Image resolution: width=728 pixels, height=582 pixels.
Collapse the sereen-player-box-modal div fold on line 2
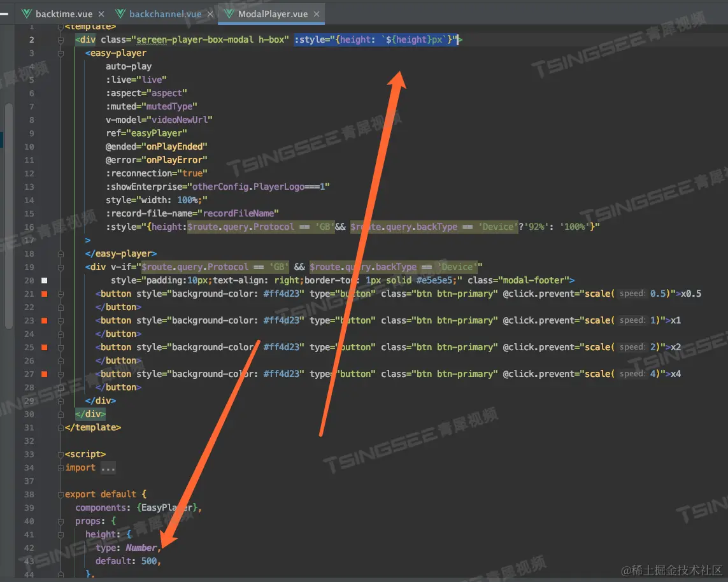coord(61,40)
